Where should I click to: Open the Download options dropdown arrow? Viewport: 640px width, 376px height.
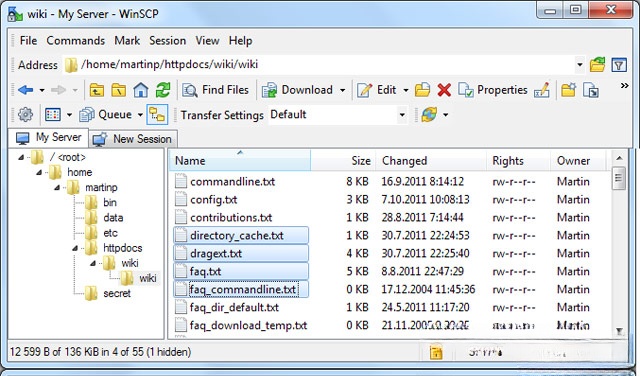coord(342,90)
